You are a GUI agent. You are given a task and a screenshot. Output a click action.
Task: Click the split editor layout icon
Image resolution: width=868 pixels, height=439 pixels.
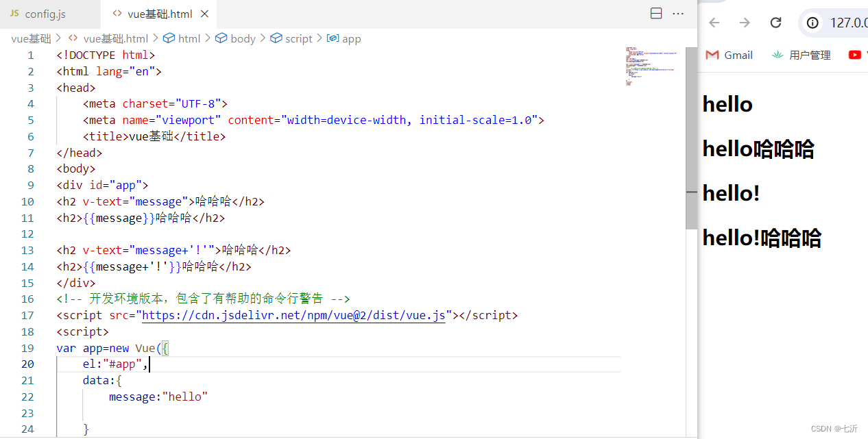click(656, 13)
